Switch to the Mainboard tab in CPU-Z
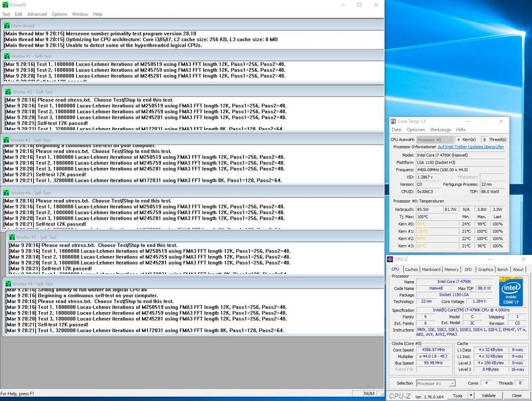532x401 pixels. tap(431, 269)
